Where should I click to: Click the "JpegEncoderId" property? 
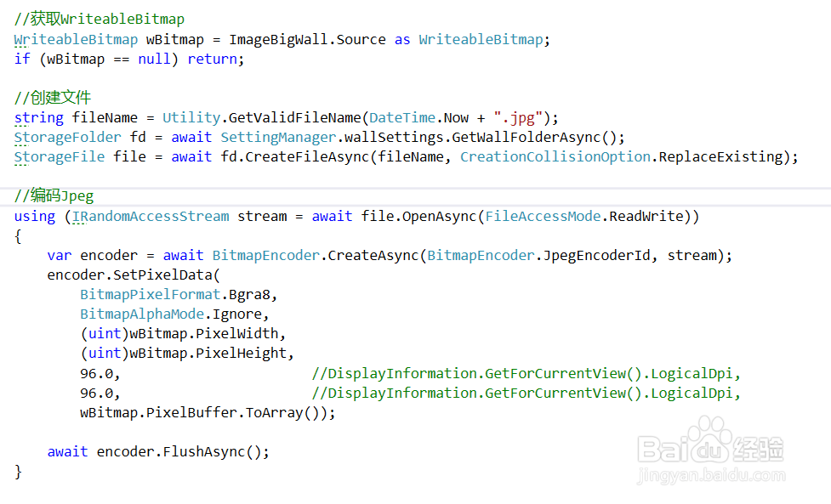point(597,256)
